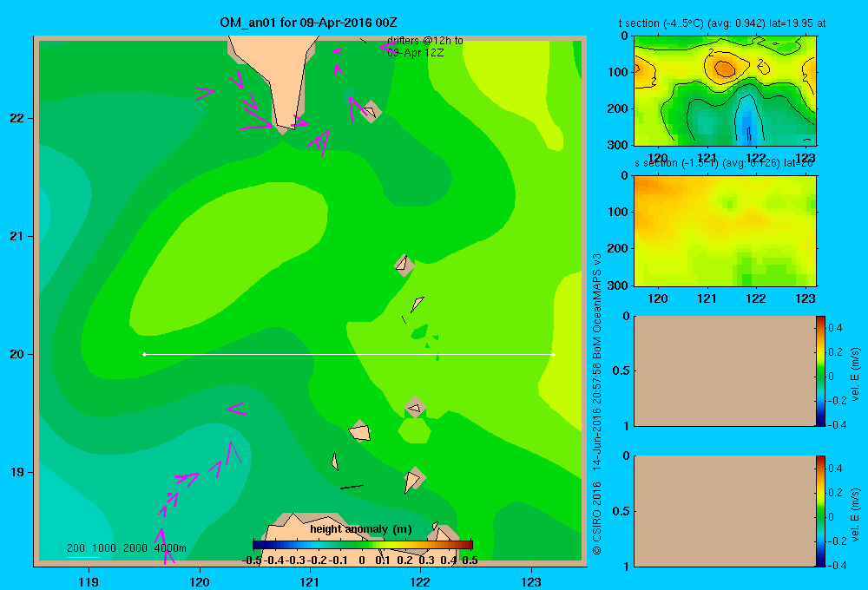
Task: Click the warm core contour in the temperature section
Action: pyautogui.click(x=725, y=68)
